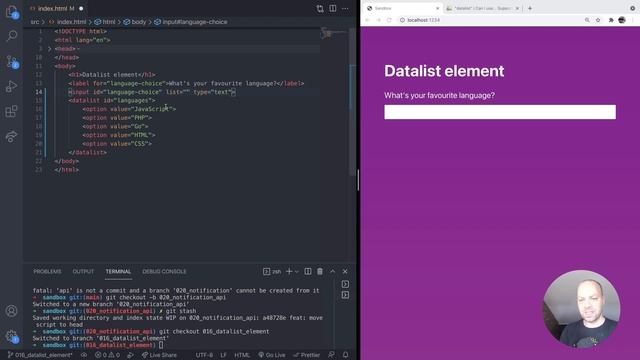Click Open Changes icon in editor toolbar
This screenshot has height=360, width=640.
tap(320, 9)
